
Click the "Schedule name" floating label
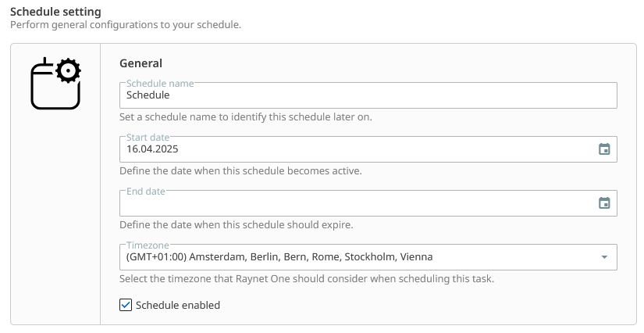[x=160, y=83]
